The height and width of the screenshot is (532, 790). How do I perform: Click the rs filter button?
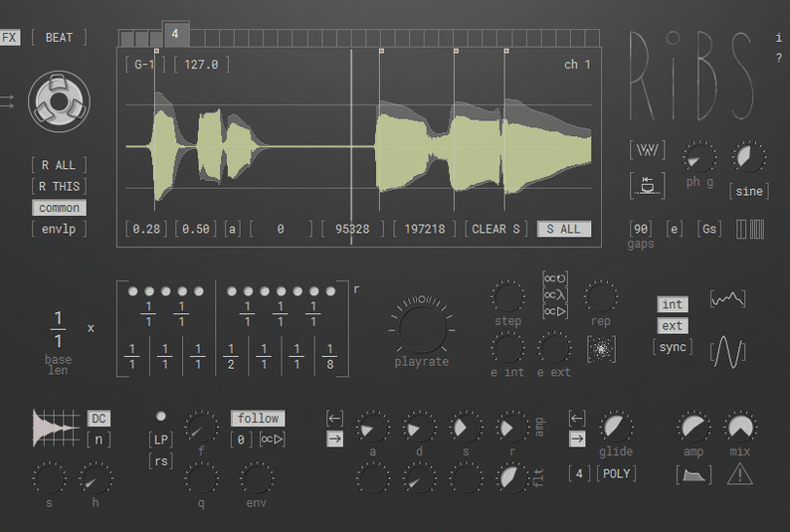coord(161,460)
